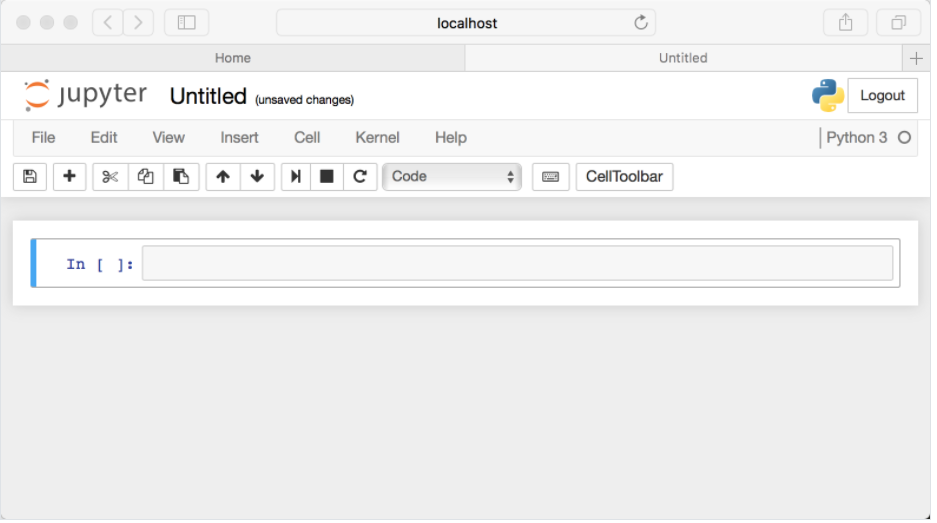
Task: Run cell and select below icon
Action: tap(296, 177)
